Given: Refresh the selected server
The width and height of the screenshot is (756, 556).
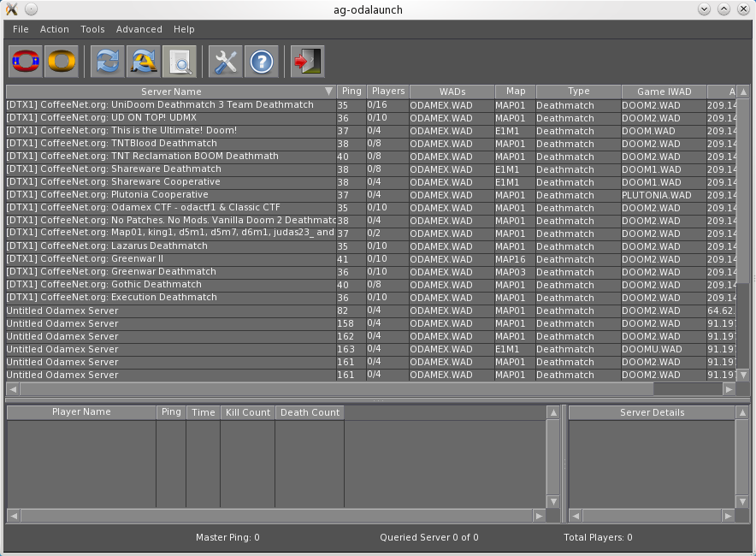Looking at the screenshot, I should coord(108,62).
